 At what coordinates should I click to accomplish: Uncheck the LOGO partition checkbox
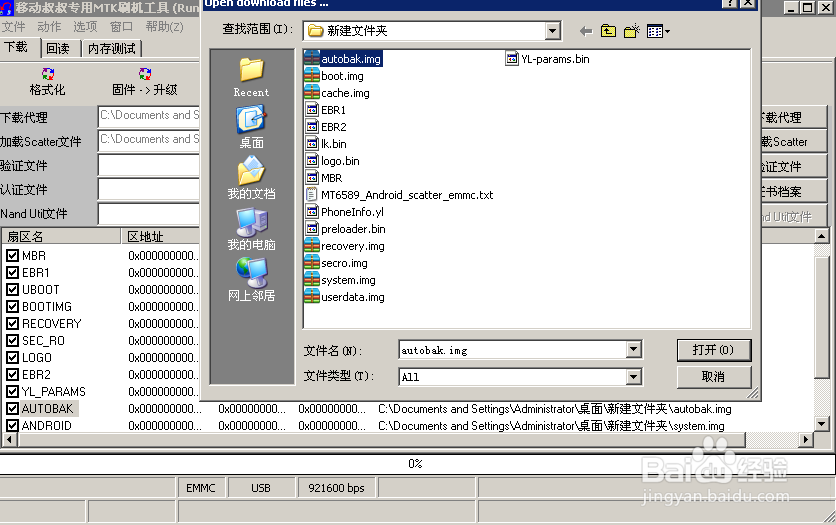click(x=12, y=358)
